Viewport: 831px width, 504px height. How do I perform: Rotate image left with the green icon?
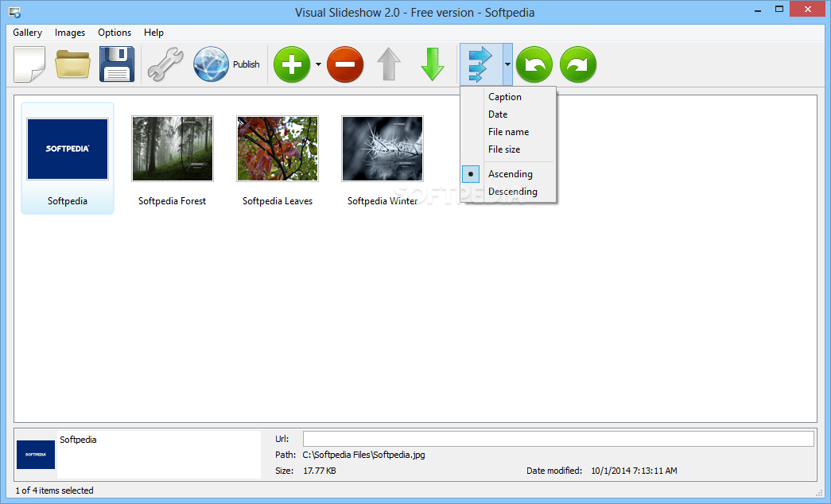[534, 64]
